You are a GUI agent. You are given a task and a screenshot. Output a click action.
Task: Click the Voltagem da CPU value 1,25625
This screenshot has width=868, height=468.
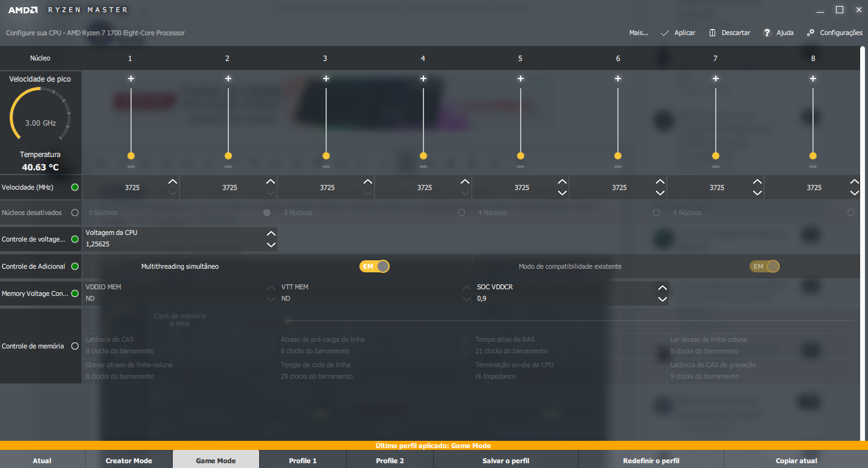coord(98,245)
